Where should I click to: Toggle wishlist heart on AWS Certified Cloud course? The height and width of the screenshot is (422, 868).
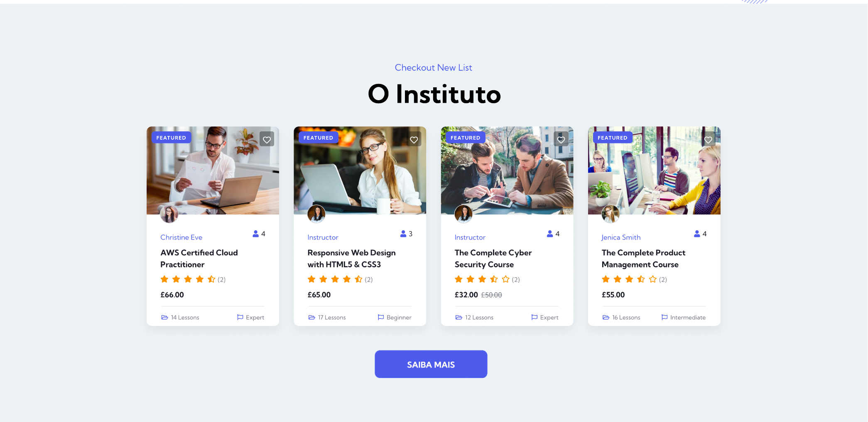click(267, 140)
